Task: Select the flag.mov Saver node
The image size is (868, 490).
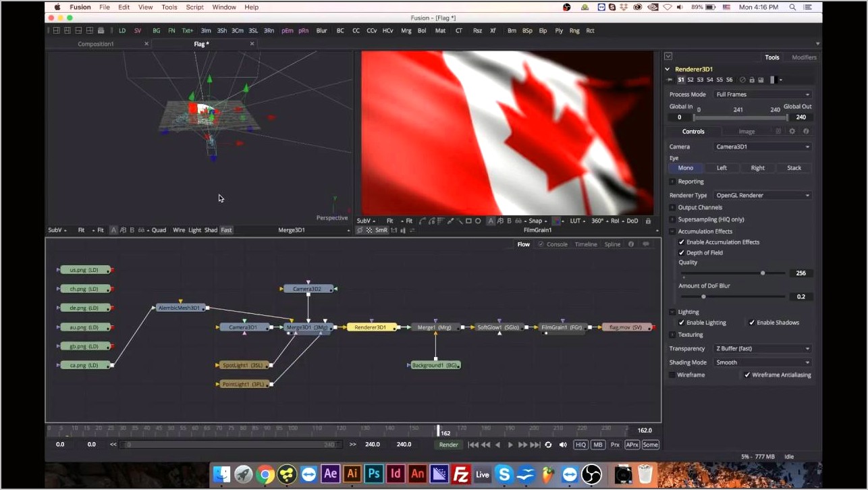Action: coord(626,327)
